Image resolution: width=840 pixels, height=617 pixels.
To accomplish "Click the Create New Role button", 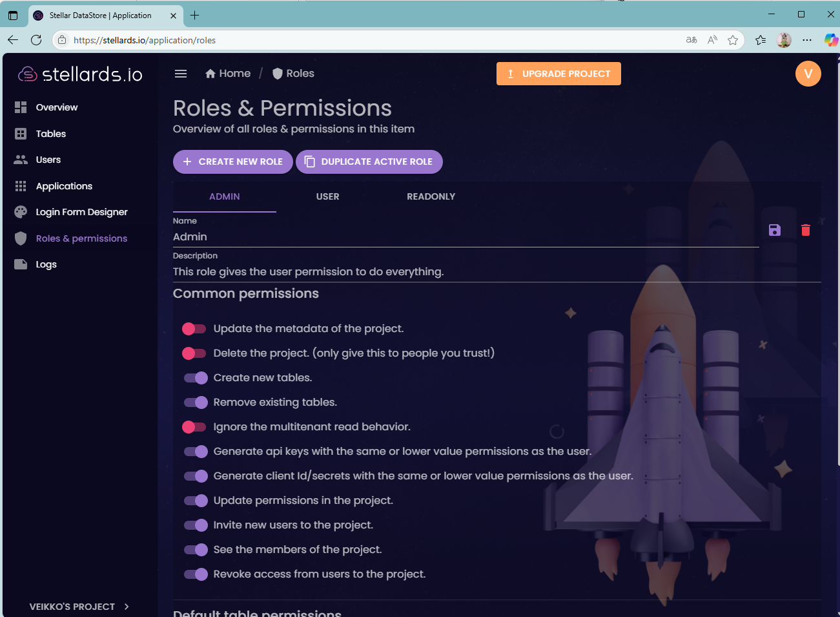I will 233,162.
